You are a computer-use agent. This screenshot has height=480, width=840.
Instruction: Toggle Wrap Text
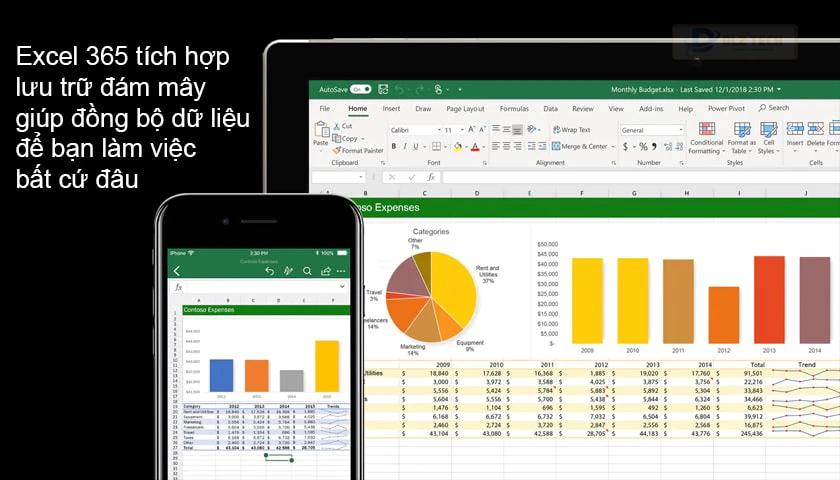coord(571,130)
